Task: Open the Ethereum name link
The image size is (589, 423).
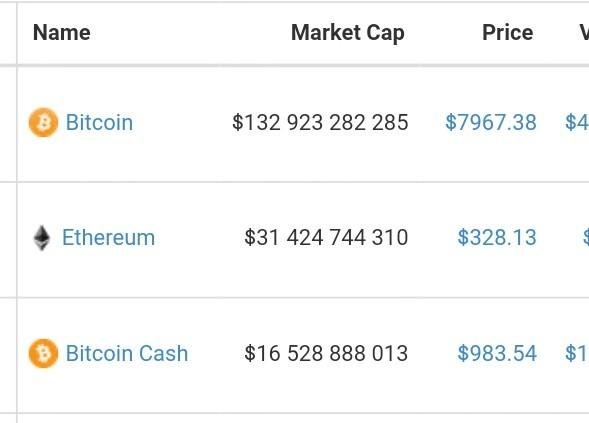Action: pyautogui.click(x=109, y=238)
